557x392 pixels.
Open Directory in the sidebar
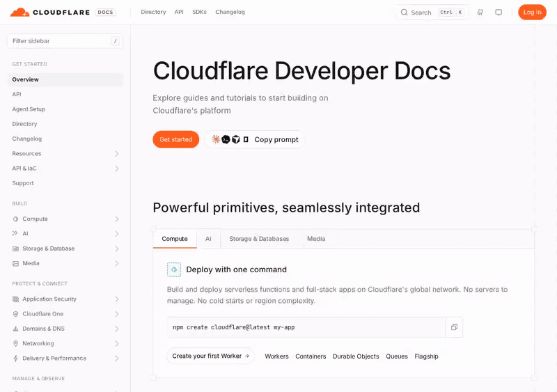point(24,124)
